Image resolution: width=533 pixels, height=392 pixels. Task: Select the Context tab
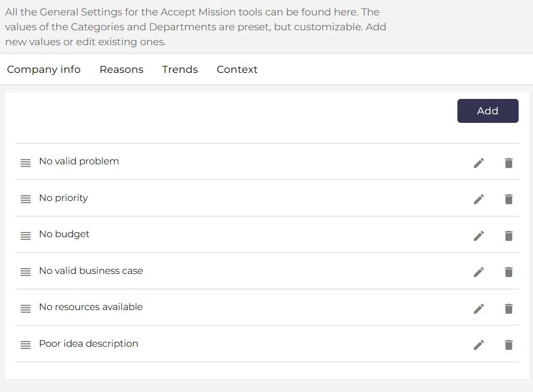point(237,70)
